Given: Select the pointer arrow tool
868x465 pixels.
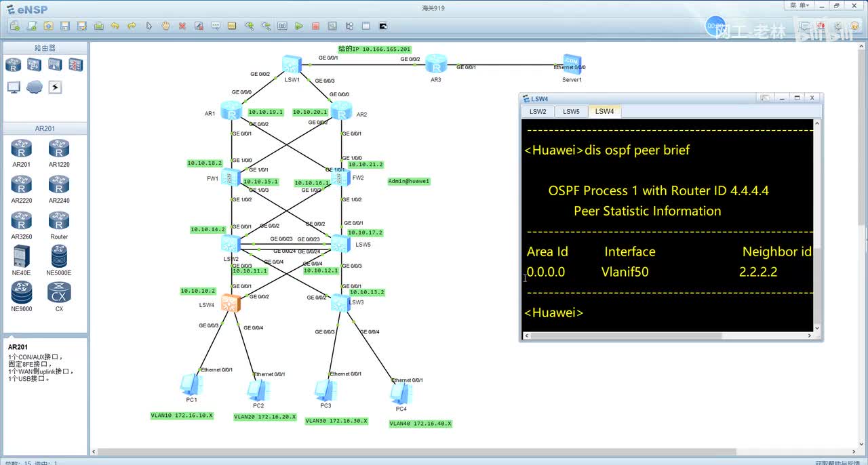Looking at the screenshot, I should (149, 26).
